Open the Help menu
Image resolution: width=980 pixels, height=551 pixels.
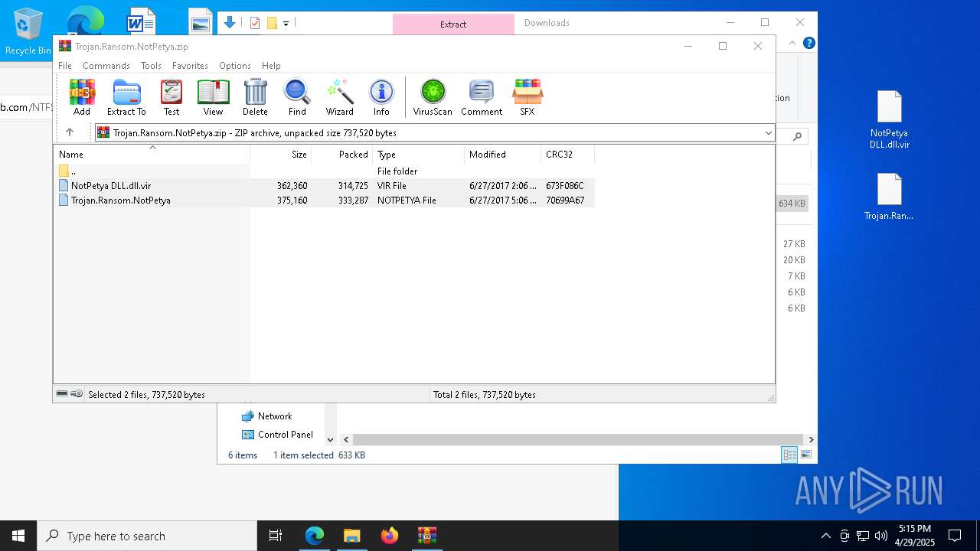[271, 66]
